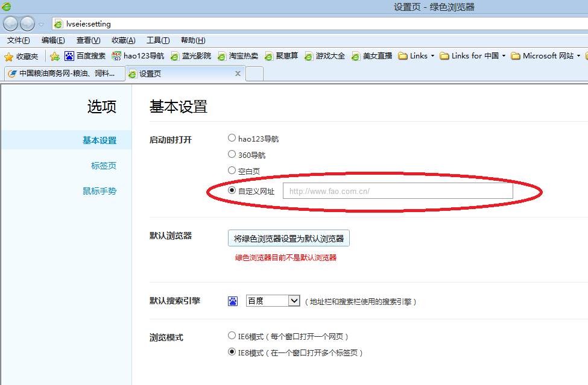Click the address bar with lvseie:setting

tap(320, 24)
